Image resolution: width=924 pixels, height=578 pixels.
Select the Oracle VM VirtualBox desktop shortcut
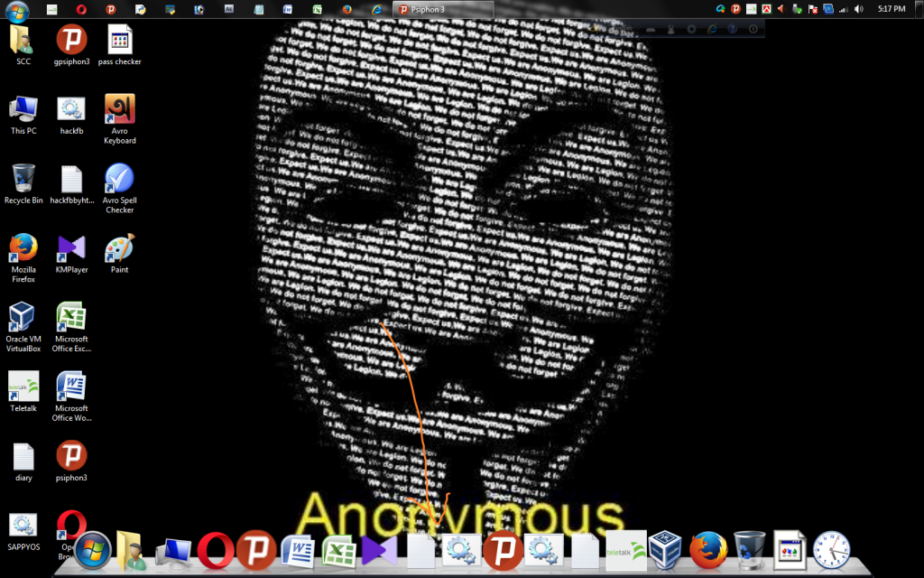23,327
